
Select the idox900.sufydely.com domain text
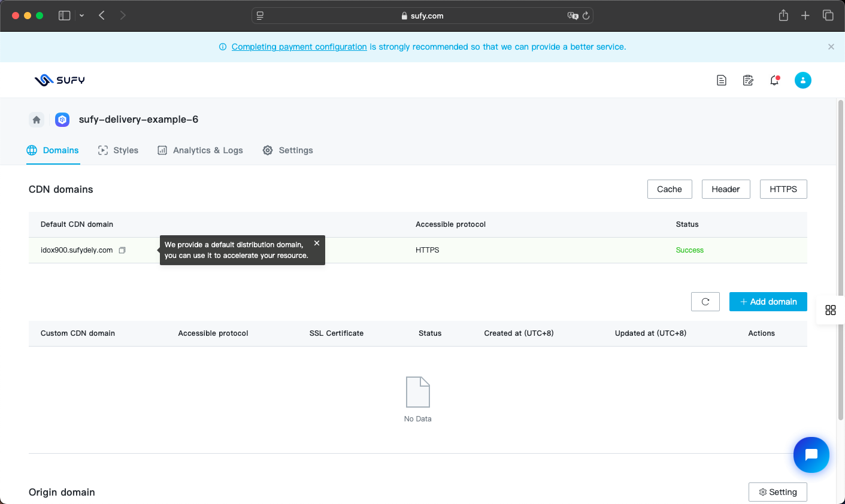(77, 250)
